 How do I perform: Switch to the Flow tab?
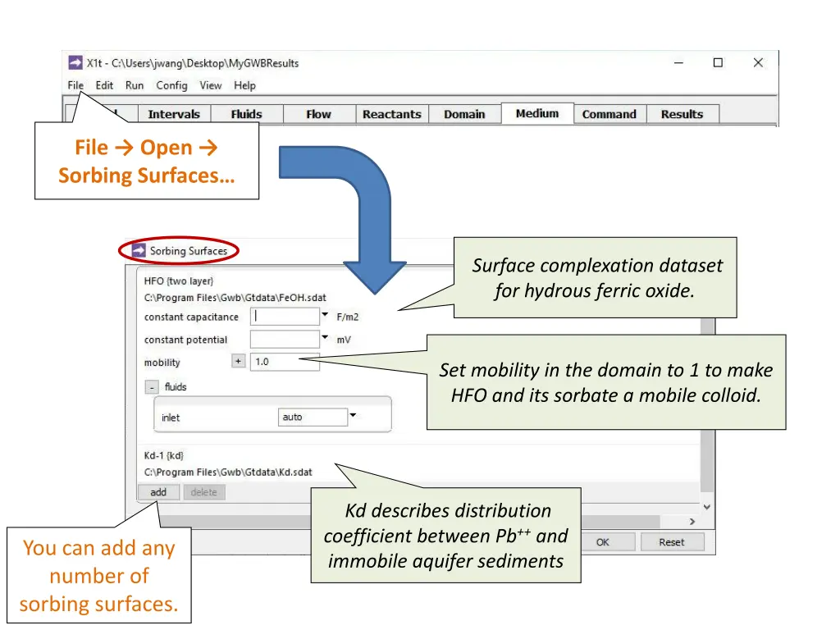pos(319,114)
